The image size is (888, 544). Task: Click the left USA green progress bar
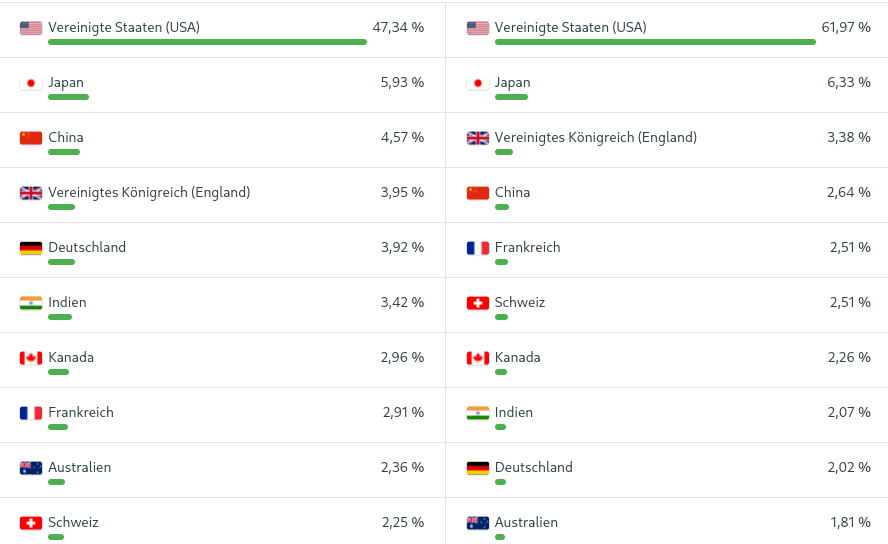[x=207, y=42]
